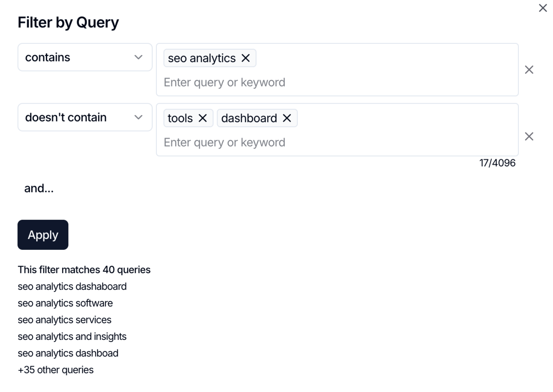Image resolution: width=553 pixels, height=392 pixels.
Task: Show the '+35 other queries' list
Action: click(x=55, y=370)
